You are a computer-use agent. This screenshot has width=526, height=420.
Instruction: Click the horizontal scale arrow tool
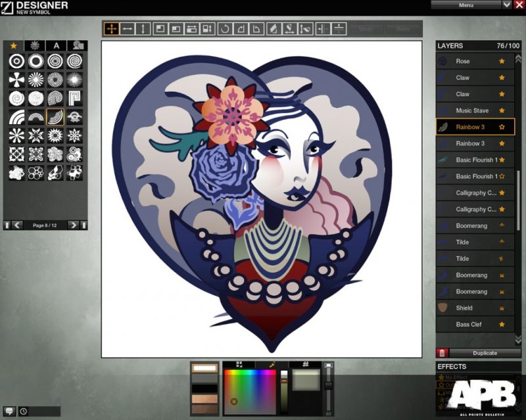click(128, 29)
